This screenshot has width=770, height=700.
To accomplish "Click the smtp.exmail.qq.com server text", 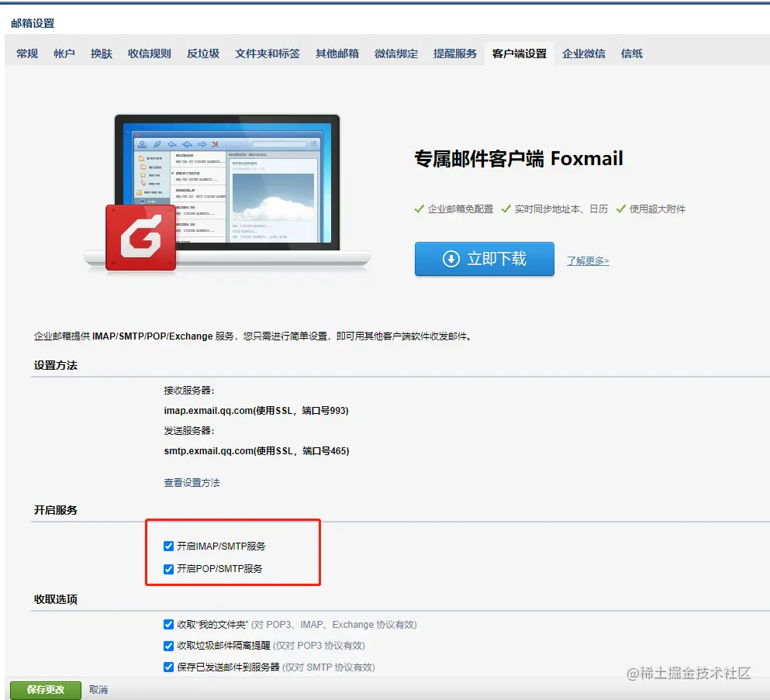I will pyautogui.click(x=257, y=450).
